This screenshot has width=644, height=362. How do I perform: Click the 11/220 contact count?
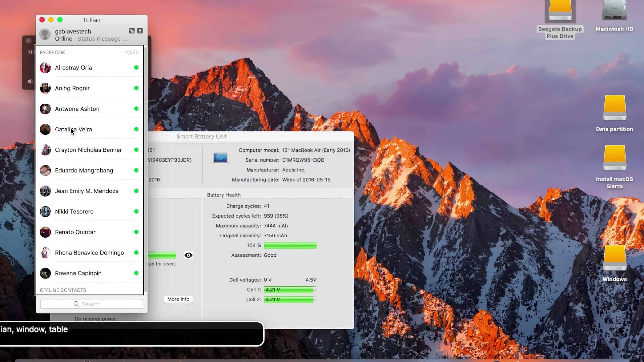pyautogui.click(x=131, y=52)
